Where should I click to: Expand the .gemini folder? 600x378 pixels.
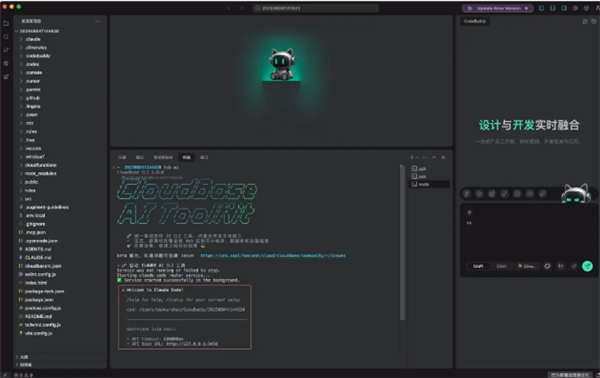pyautogui.click(x=59, y=90)
